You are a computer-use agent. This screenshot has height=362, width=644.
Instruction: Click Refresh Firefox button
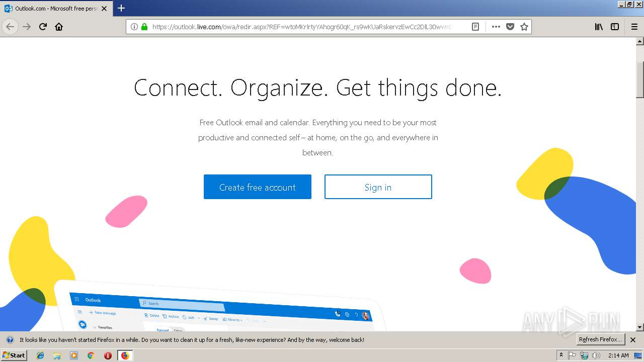pyautogui.click(x=600, y=339)
